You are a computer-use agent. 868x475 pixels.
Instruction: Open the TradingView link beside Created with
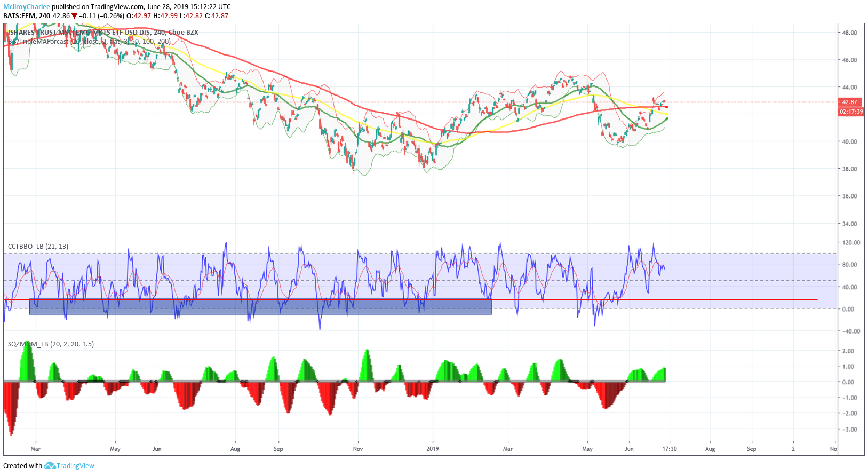pyautogui.click(x=75, y=465)
